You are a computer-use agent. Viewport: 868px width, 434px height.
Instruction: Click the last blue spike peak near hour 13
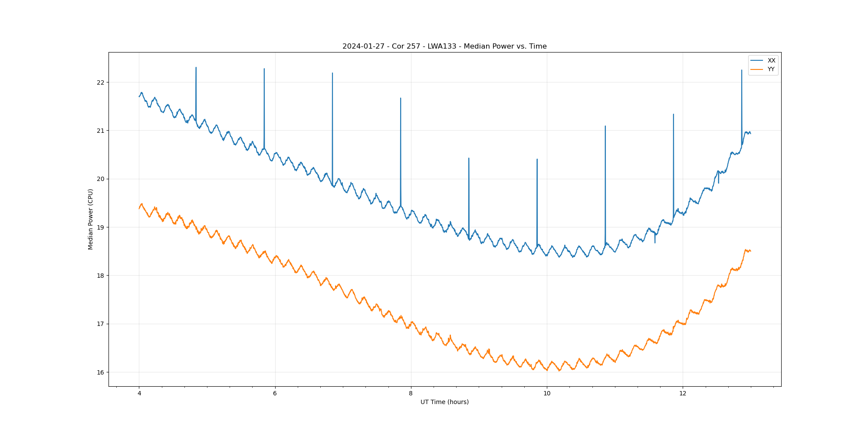(741, 70)
